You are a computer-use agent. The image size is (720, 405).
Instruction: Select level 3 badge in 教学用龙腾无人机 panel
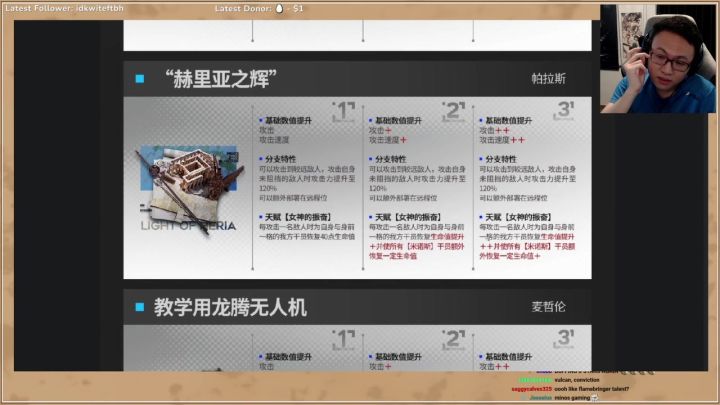click(564, 339)
